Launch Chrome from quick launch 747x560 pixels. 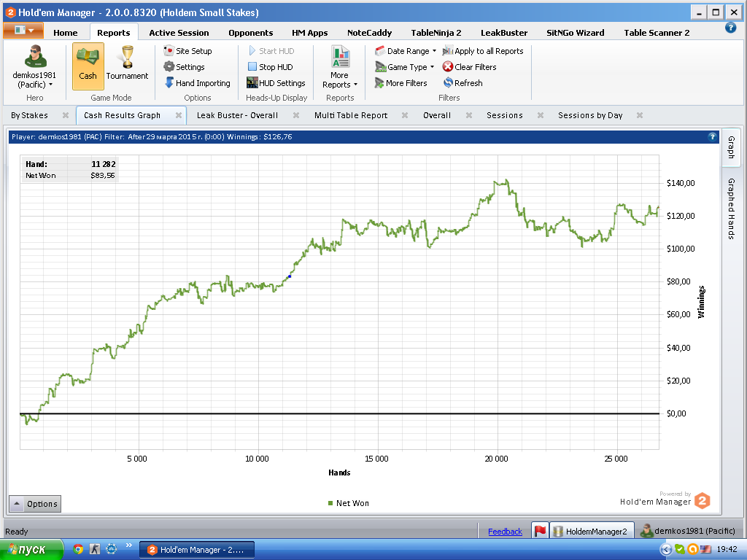pos(79,549)
